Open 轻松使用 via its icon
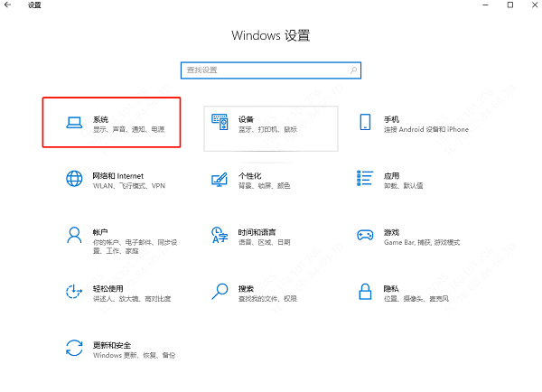 74,291
